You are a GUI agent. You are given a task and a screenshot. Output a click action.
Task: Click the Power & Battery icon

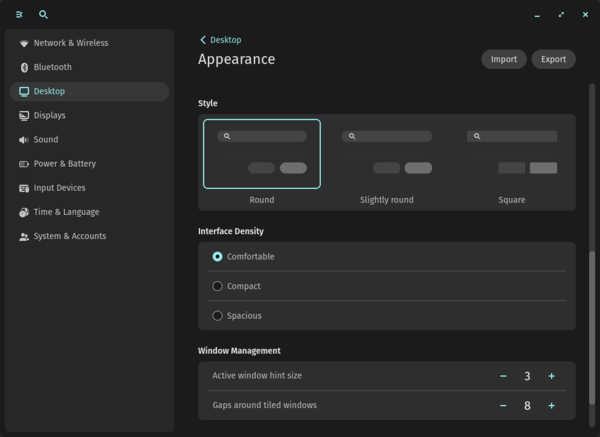[x=24, y=164]
